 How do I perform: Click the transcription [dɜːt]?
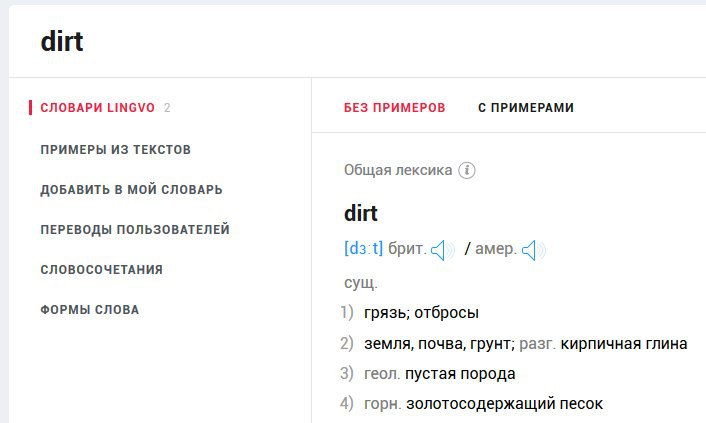[363, 248]
